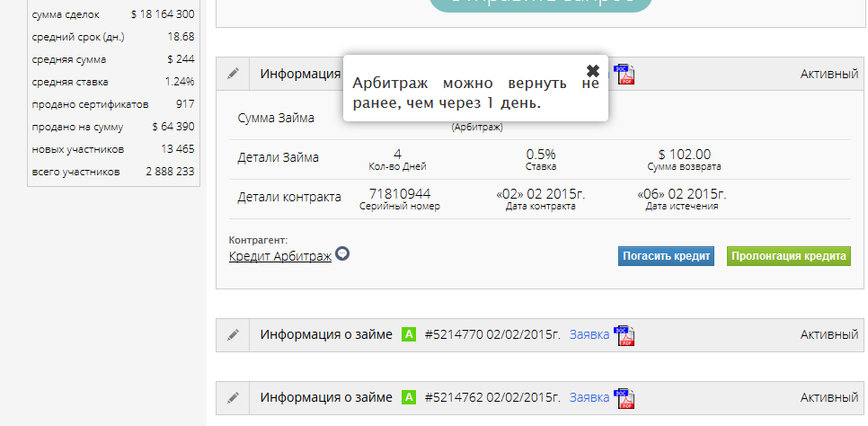Viewport: 868px width, 426px height.
Task: Click green A badge of loan #5214762
Action: tap(409, 397)
